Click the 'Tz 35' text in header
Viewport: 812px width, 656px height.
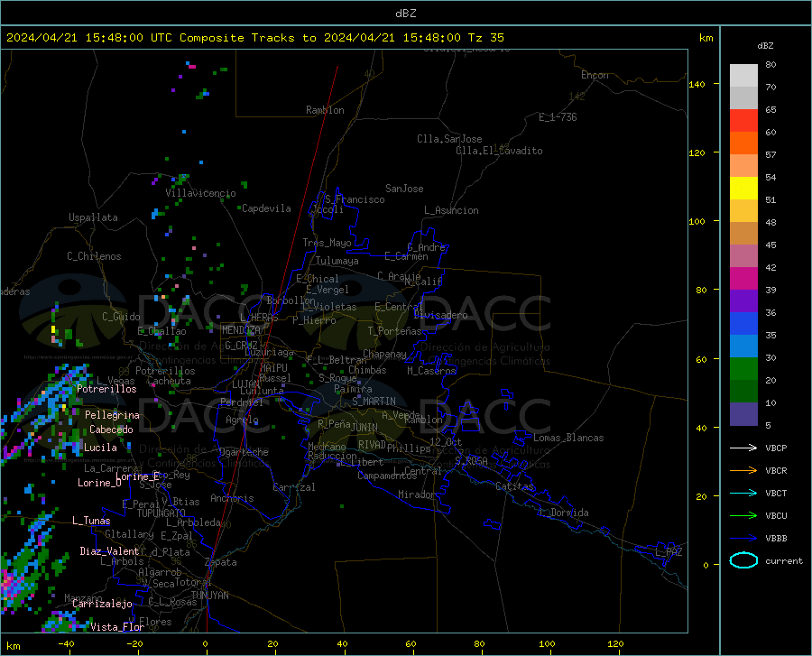(485, 38)
